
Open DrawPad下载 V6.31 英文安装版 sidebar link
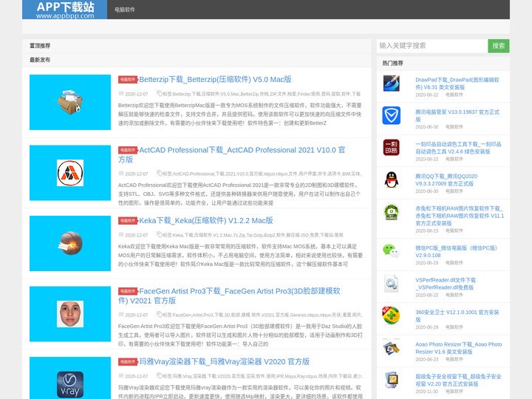(x=457, y=83)
